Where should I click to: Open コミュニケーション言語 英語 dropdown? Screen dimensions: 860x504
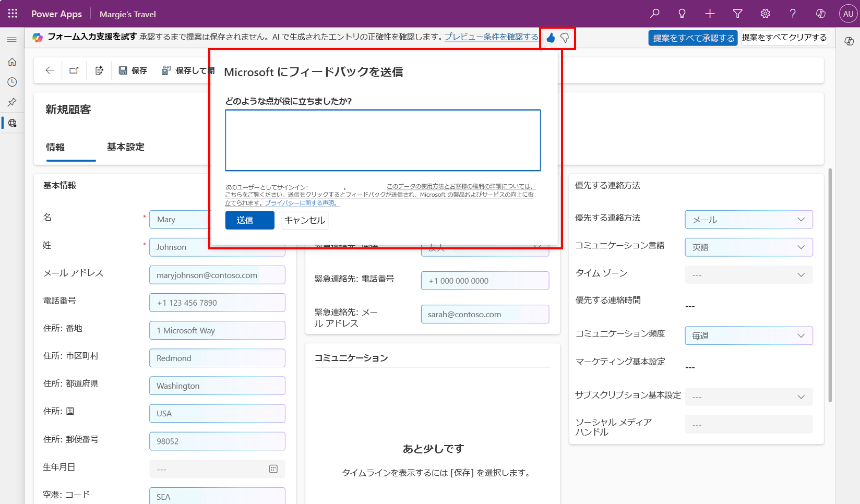click(x=749, y=247)
